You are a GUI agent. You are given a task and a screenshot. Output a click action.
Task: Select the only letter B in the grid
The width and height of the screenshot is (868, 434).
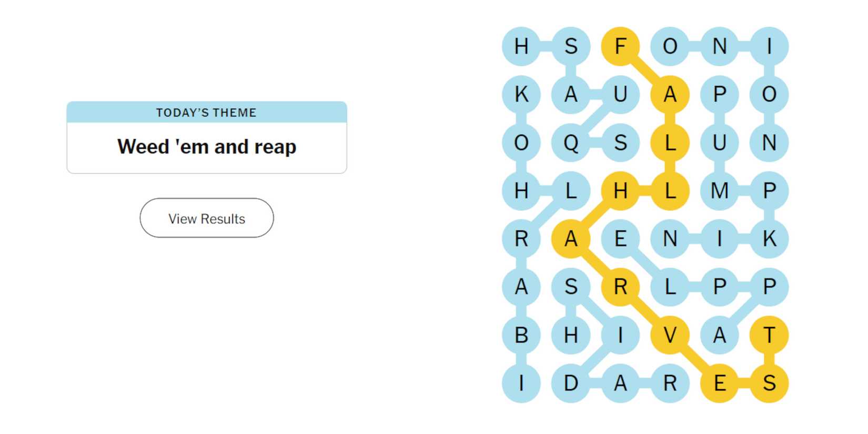(x=520, y=335)
